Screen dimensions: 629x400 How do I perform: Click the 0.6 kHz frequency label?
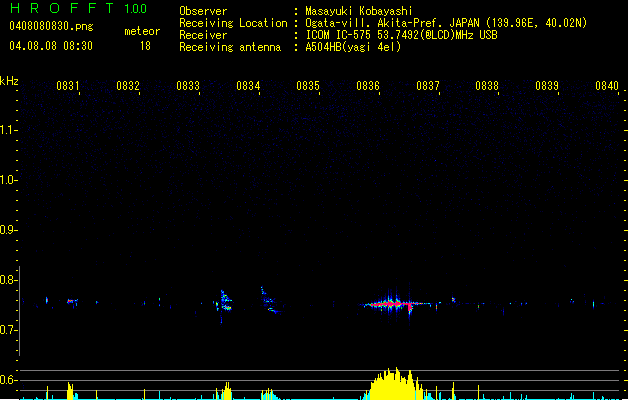[9, 380]
